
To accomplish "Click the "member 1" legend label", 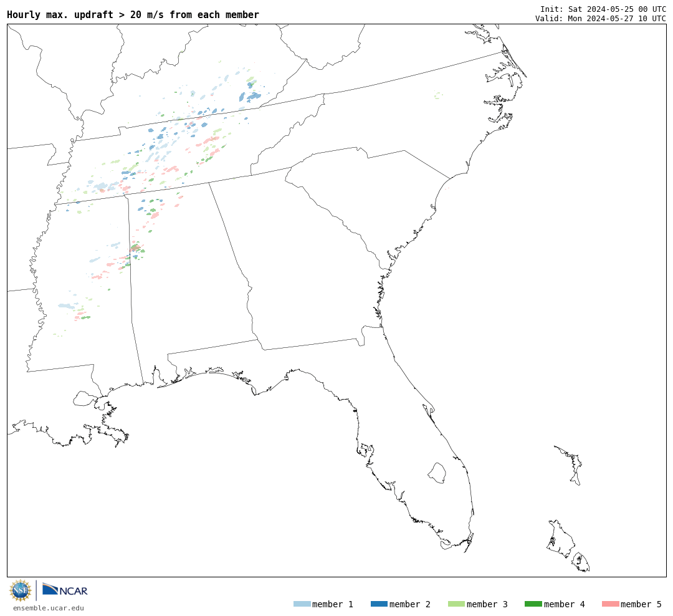I will [x=333, y=604].
